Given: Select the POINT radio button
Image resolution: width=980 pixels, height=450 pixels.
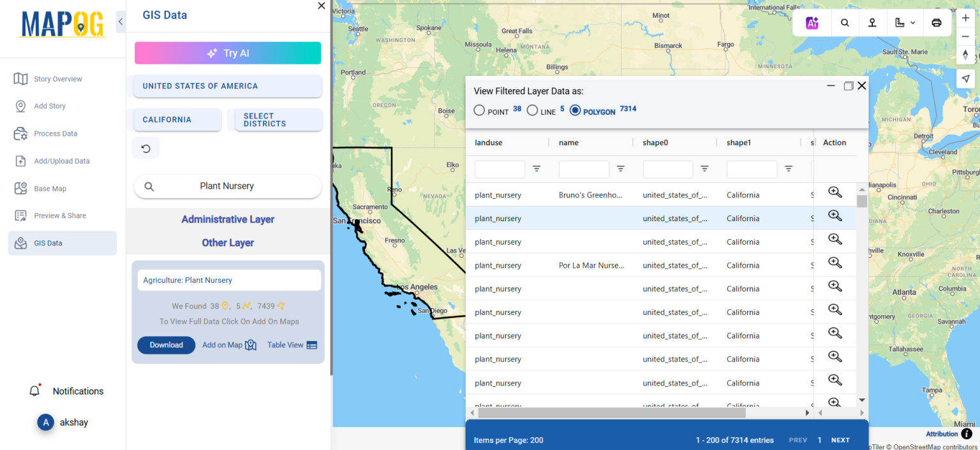Looking at the screenshot, I should coord(479,110).
